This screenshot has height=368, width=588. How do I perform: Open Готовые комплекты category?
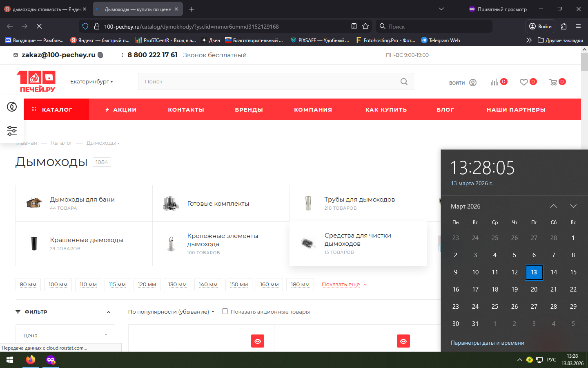click(x=221, y=203)
